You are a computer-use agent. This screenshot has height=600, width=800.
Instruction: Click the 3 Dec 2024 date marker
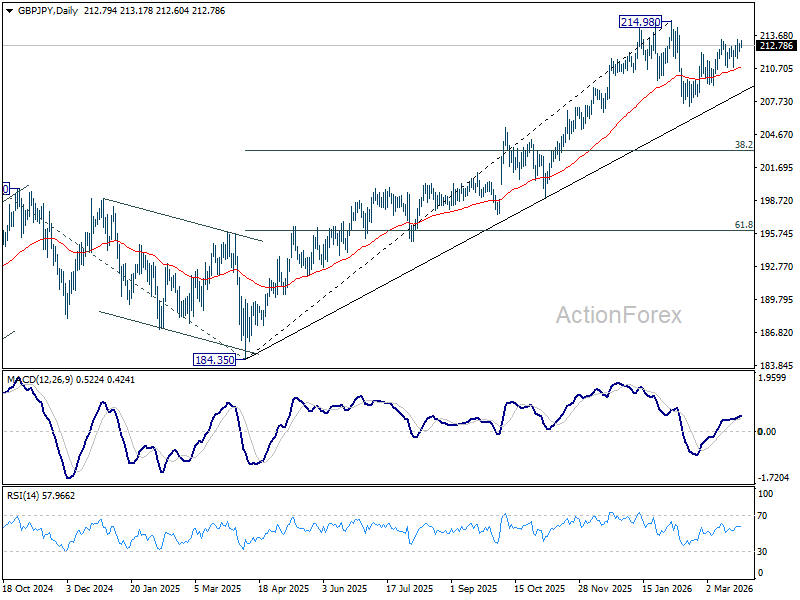click(x=90, y=588)
